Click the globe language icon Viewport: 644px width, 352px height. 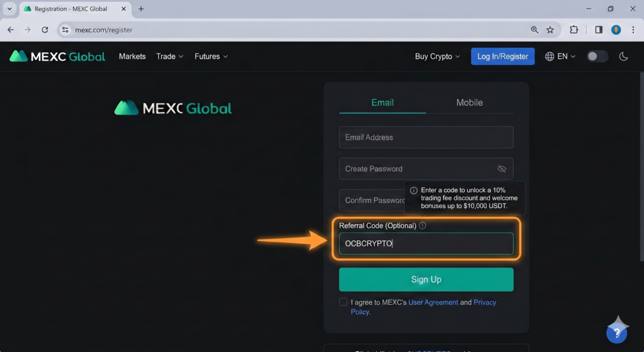[x=550, y=56]
